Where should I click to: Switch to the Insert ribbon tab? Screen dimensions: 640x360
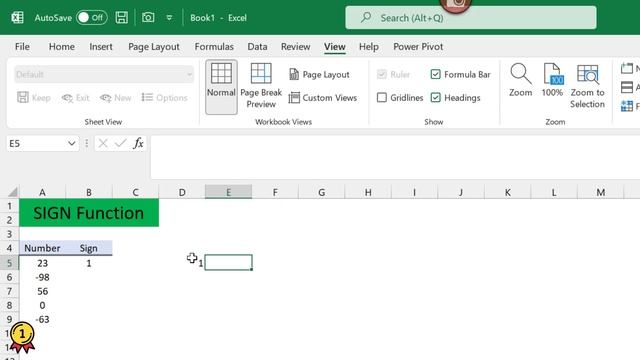click(x=101, y=47)
